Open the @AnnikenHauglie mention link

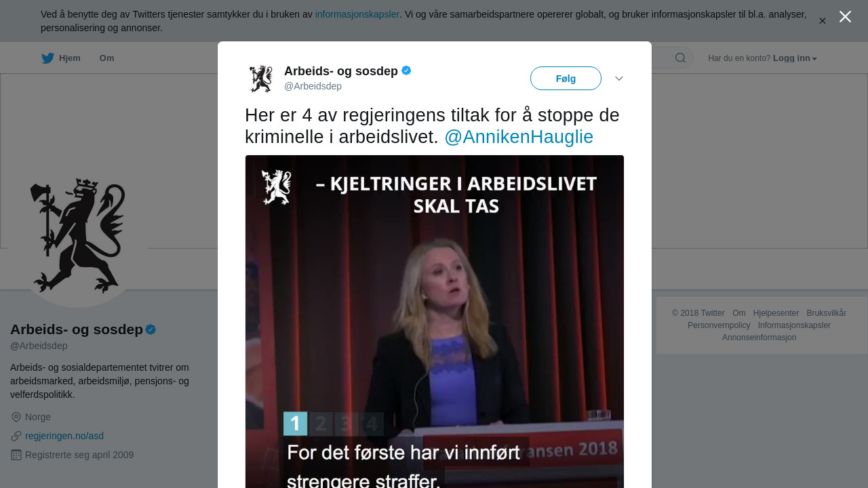pos(519,137)
